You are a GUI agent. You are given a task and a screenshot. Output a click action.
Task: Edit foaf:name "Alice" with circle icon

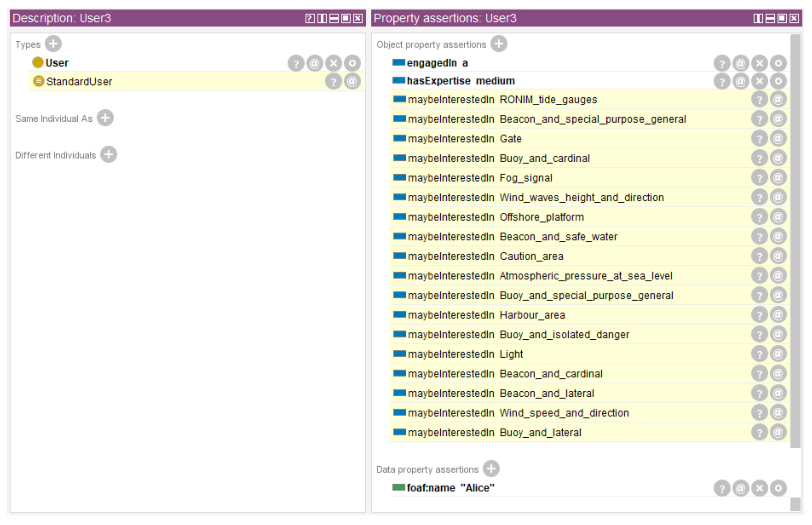[x=778, y=488]
